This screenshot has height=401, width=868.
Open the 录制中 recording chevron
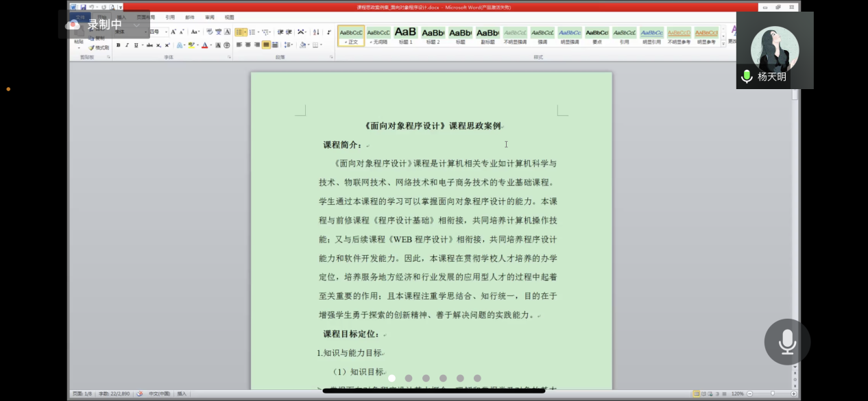click(x=136, y=25)
